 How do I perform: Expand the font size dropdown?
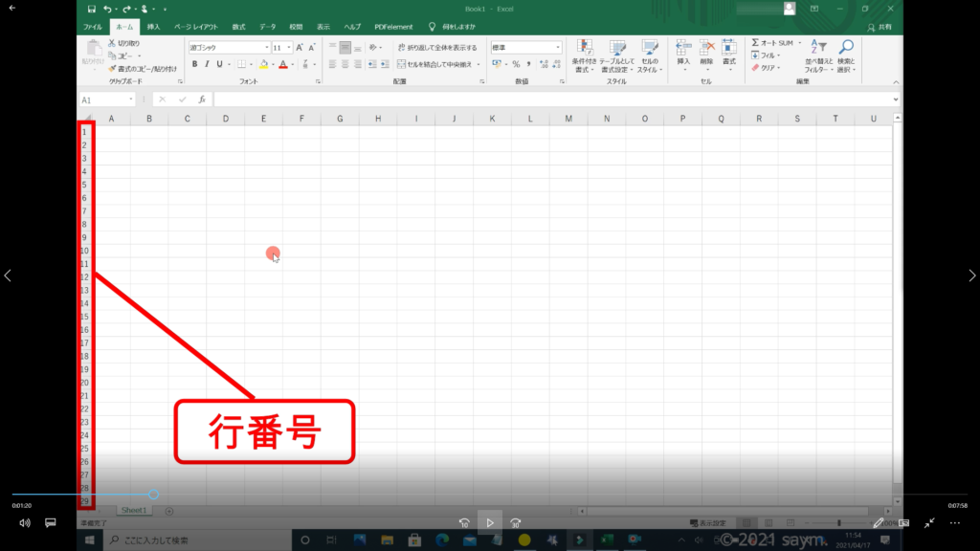point(288,47)
